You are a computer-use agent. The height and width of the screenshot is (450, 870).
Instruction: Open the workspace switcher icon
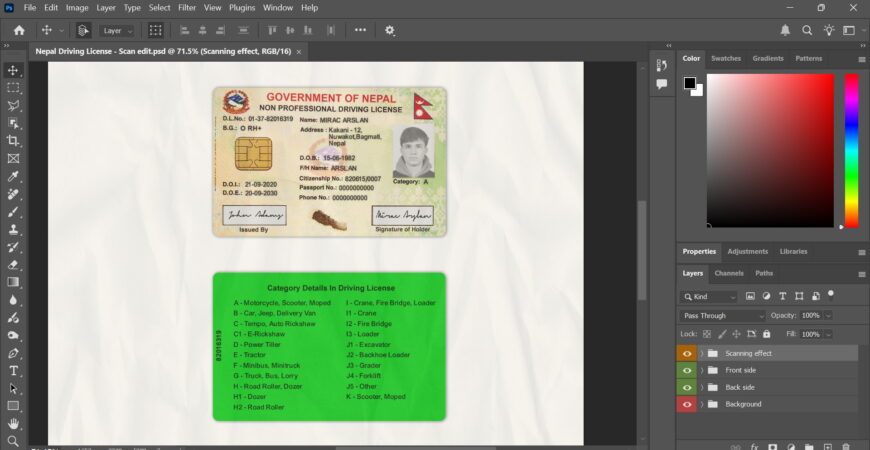pyautogui.click(x=849, y=31)
